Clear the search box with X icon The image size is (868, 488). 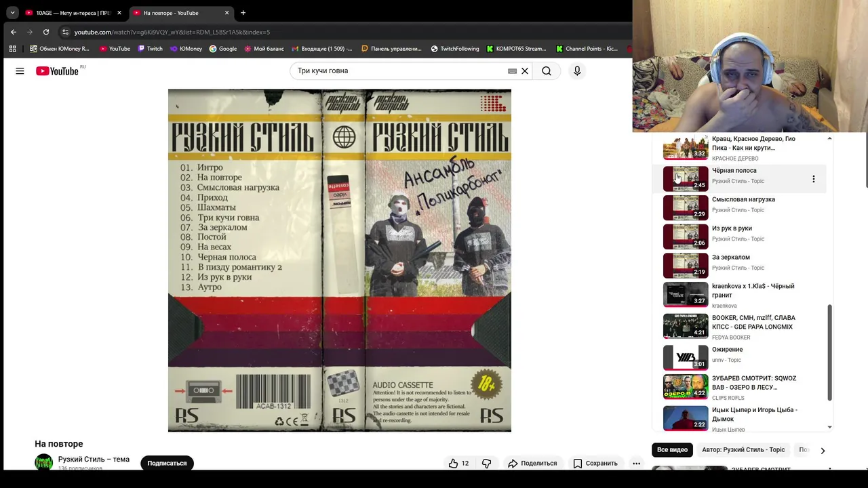524,71
